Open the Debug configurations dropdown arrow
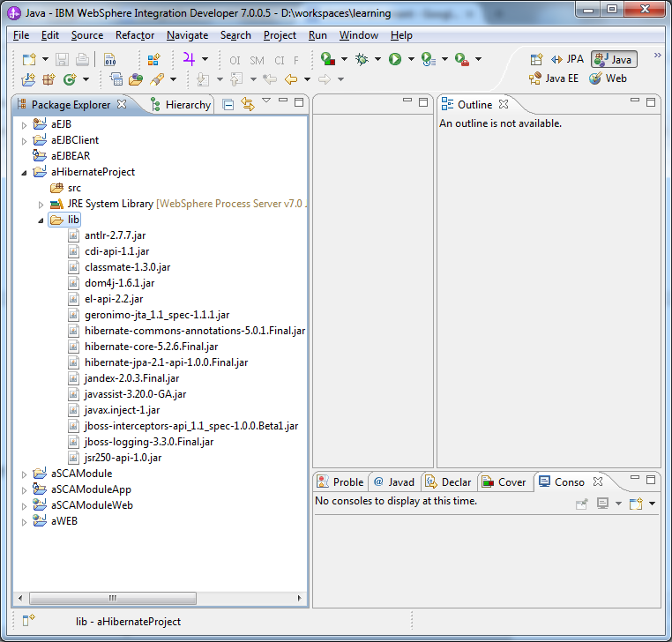This screenshot has width=672, height=642. click(x=377, y=59)
